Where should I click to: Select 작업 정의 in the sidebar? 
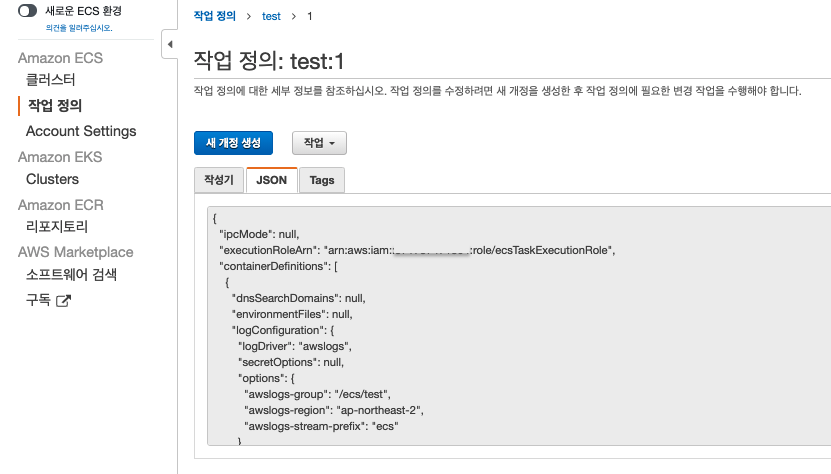[55, 106]
